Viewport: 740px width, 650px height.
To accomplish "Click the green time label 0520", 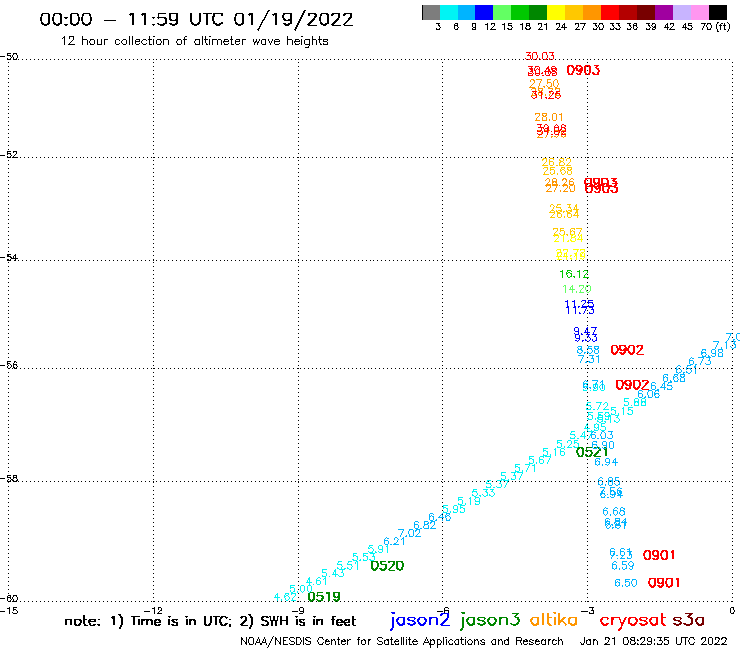I will pyautogui.click(x=387, y=566).
